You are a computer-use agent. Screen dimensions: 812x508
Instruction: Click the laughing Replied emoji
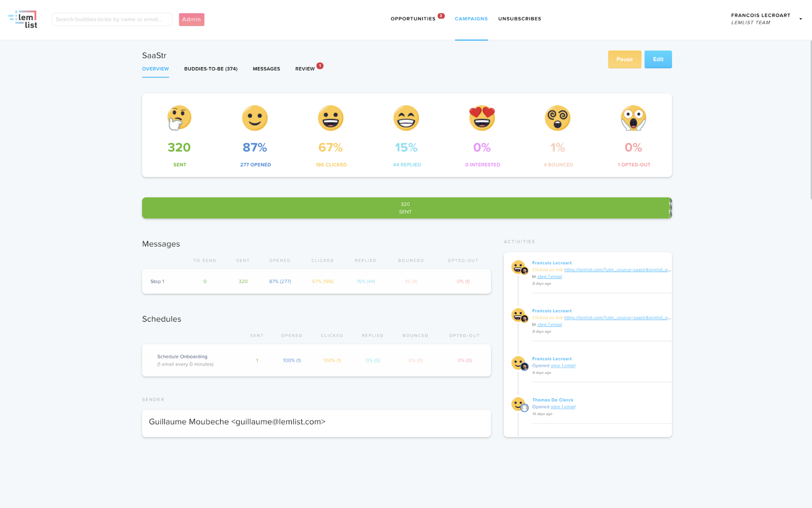coord(407,118)
